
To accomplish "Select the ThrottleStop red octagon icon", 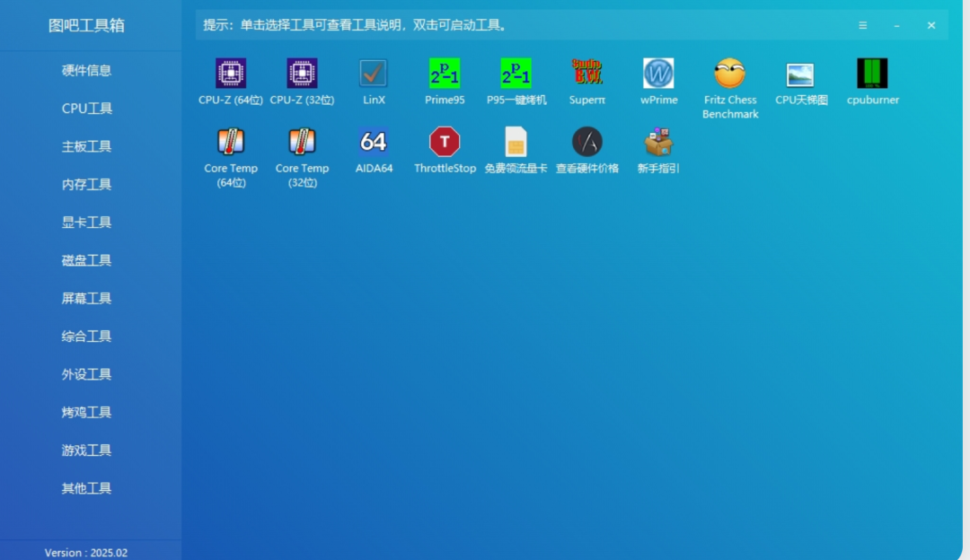I will (x=445, y=142).
